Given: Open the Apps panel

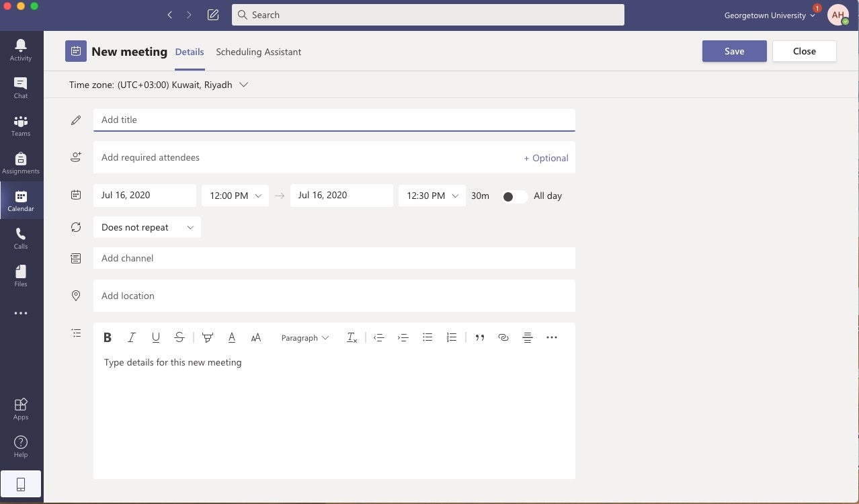Looking at the screenshot, I should click(x=20, y=408).
